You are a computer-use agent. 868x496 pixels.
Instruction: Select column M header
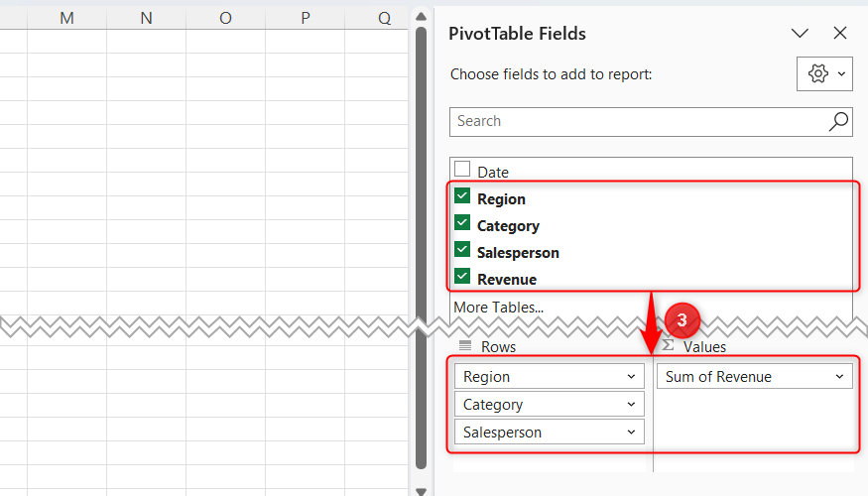(67, 18)
